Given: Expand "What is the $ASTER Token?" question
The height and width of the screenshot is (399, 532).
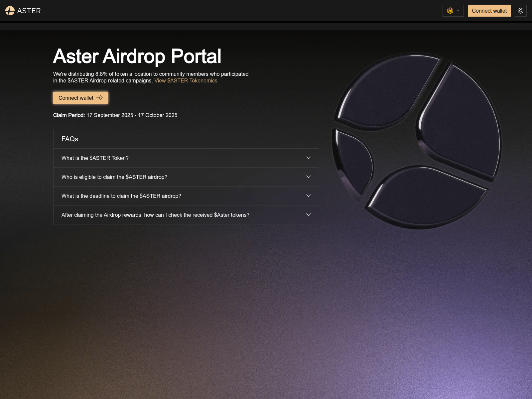Looking at the screenshot, I should pos(95,158).
